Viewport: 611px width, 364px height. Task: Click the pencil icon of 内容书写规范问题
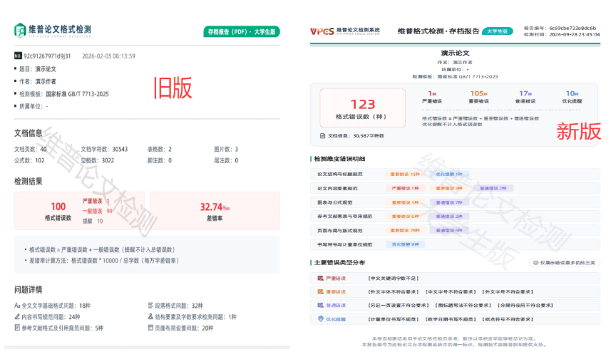coord(17,317)
